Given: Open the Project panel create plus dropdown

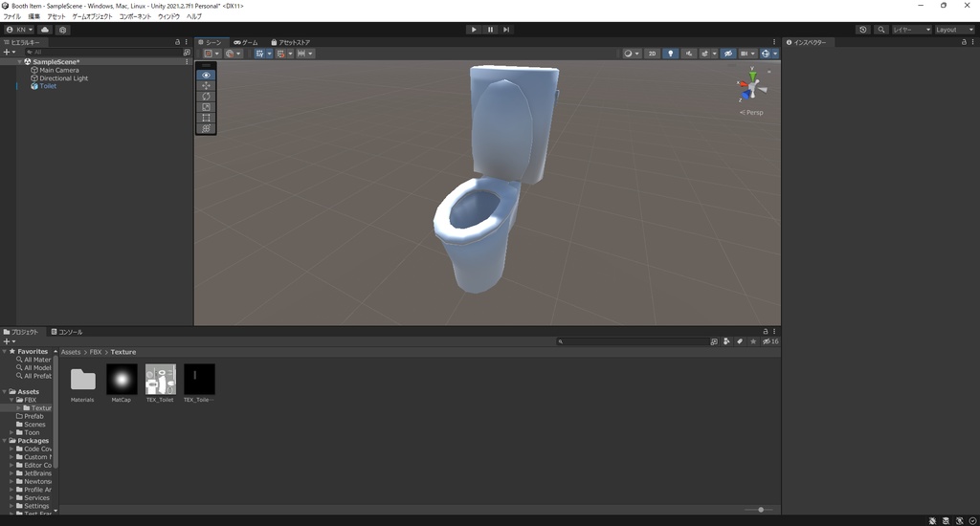Looking at the screenshot, I should [x=9, y=341].
